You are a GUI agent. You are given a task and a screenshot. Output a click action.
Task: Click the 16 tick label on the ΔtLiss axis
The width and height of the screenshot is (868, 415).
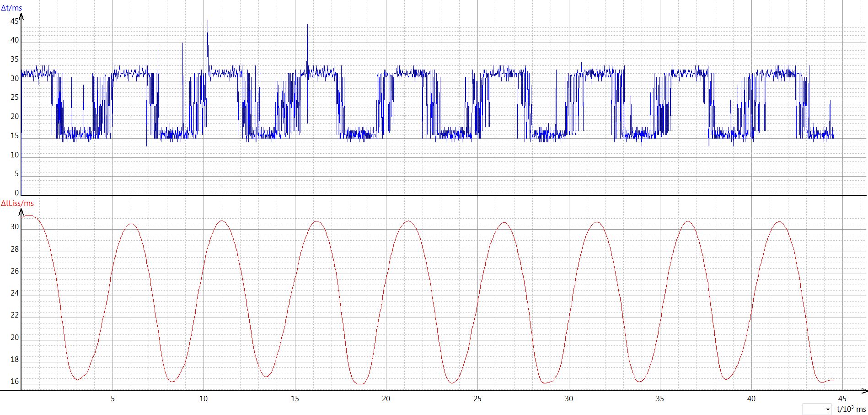pos(15,381)
